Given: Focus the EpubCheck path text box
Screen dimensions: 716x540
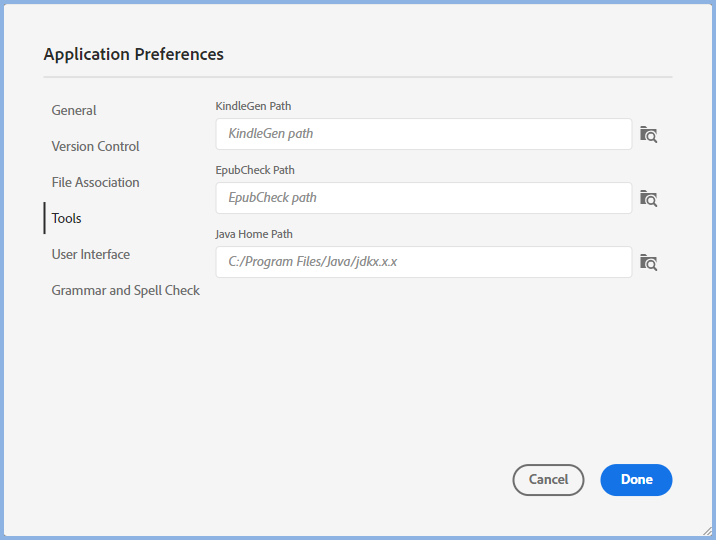Looking at the screenshot, I should pos(423,198).
